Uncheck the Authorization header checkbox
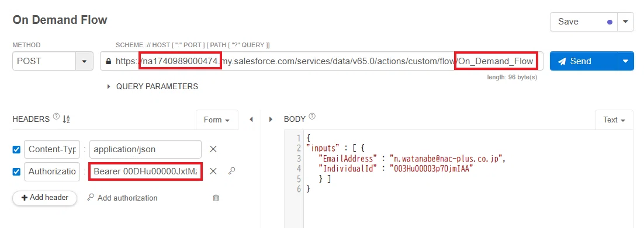Screen dimensions: 644x228 (16, 171)
